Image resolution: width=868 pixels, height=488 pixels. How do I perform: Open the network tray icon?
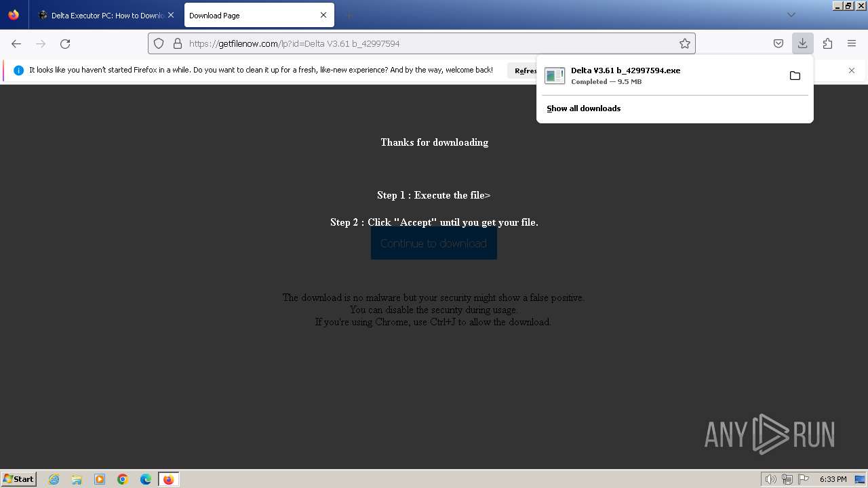coord(787,479)
